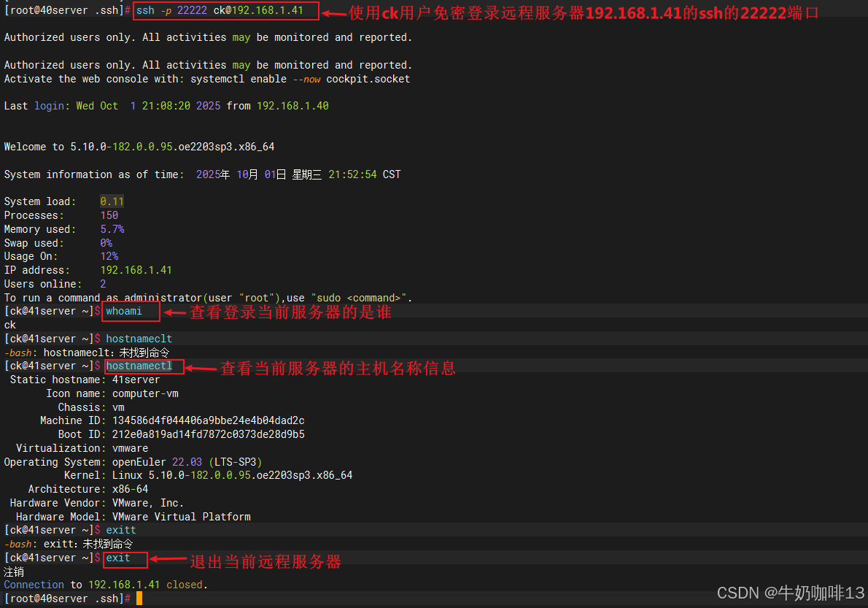Click the IP address value in system info

136,270
